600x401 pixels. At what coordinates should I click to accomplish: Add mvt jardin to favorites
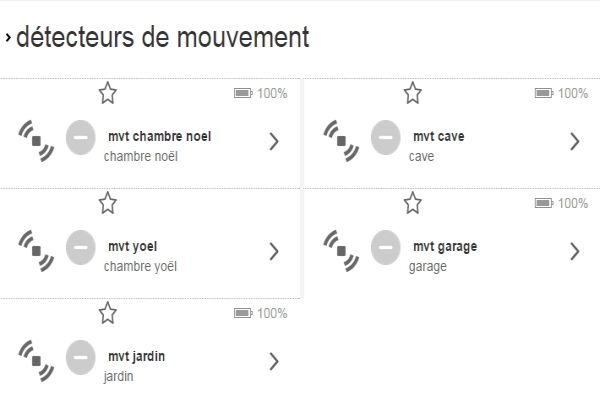click(x=108, y=314)
